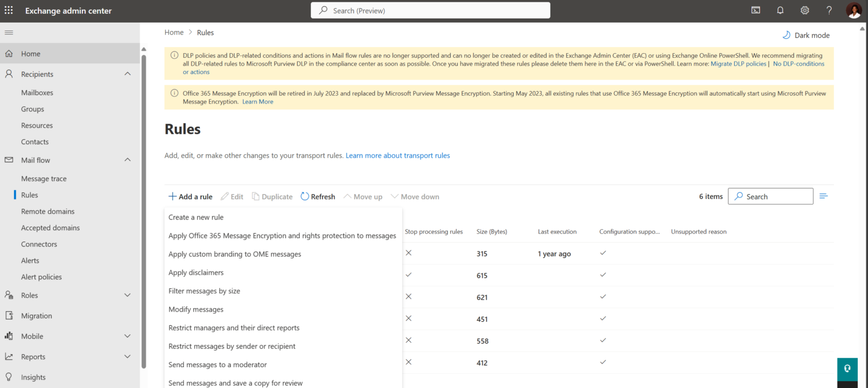
Task: Click the app launcher waffle icon
Action: click(x=8, y=10)
